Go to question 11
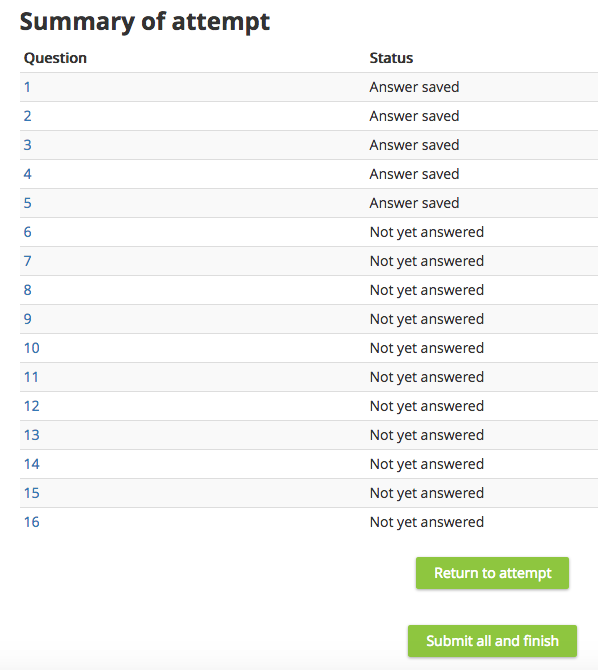 [x=31, y=377]
